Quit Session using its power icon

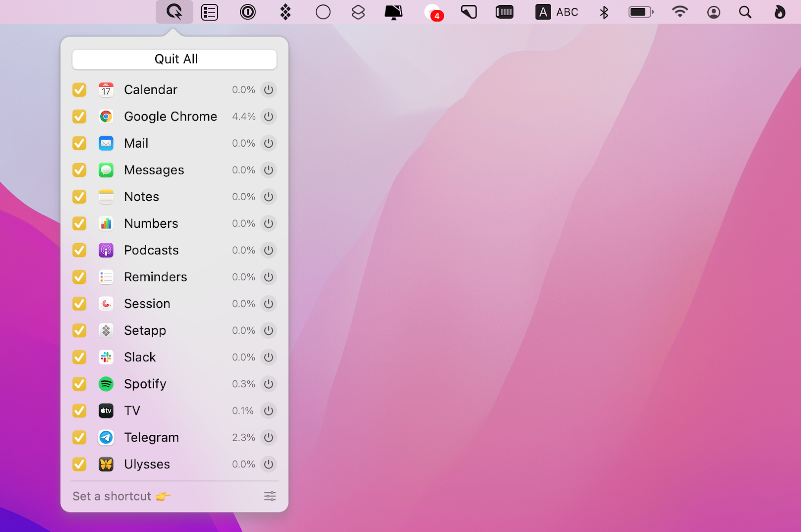[x=269, y=304]
